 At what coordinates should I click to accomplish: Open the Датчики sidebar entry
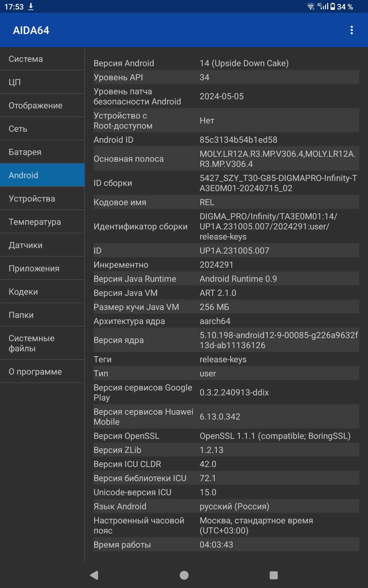coord(42,245)
